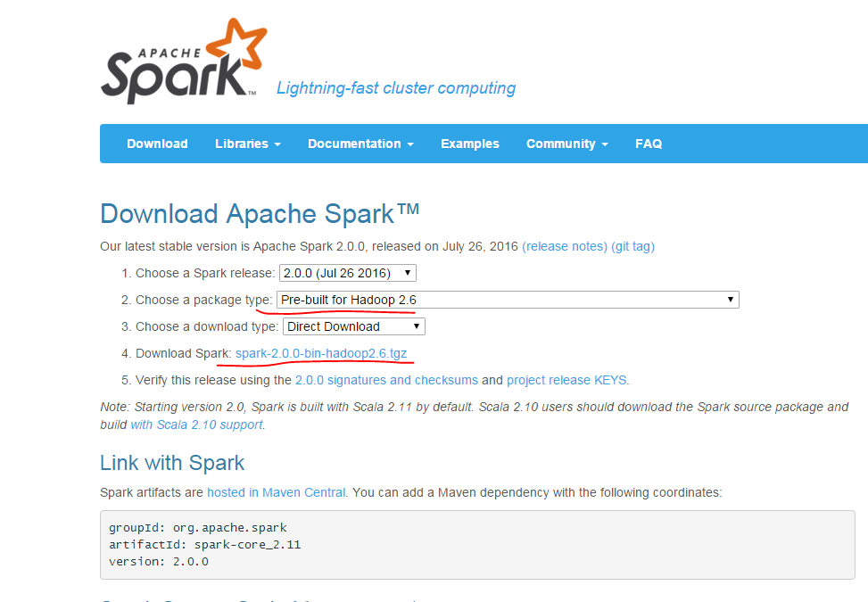
Task: Follow the with Scala 2.10 support link
Action: tap(196, 425)
